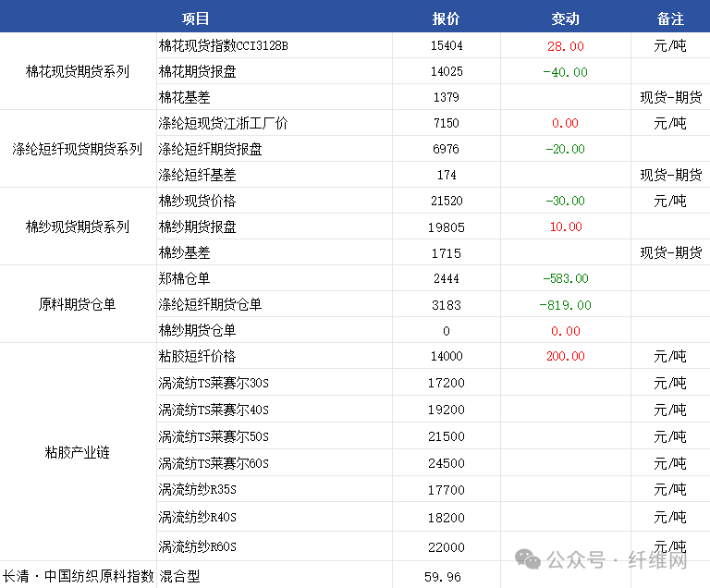Viewport: 710px width, 588px height.
Task: Click the 备注 column header
Action: click(x=670, y=18)
